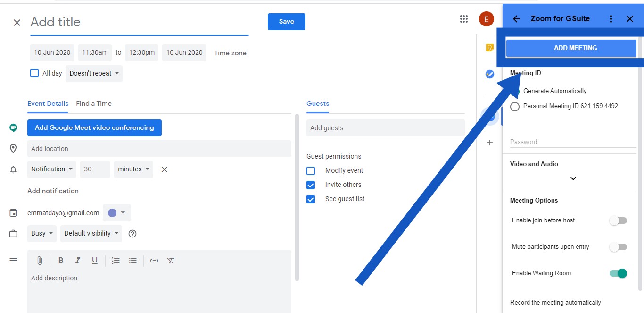Switch to the Find a Time tab

click(x=94, y=104)
